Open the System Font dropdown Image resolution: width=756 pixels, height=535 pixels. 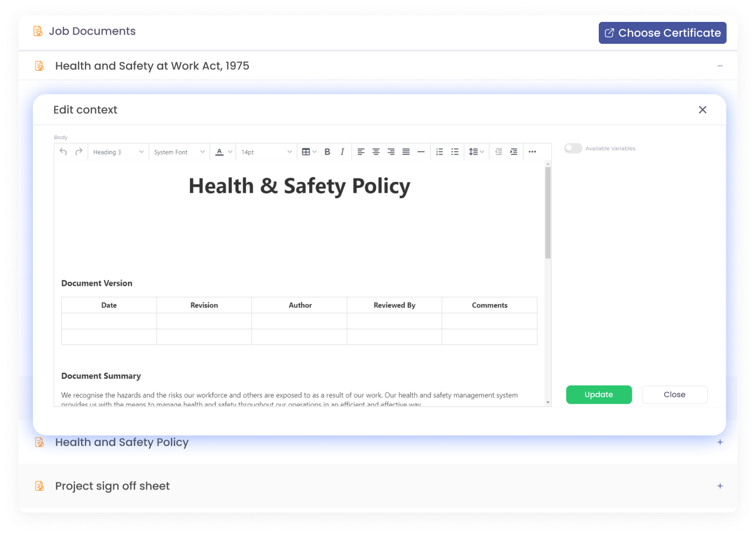(x=179, y=152)
